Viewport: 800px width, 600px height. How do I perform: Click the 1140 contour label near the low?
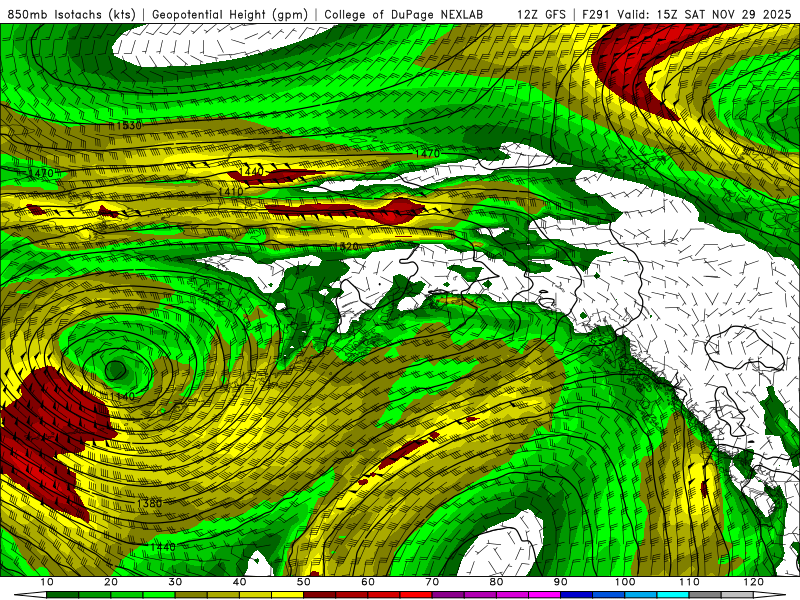point(122,396)
